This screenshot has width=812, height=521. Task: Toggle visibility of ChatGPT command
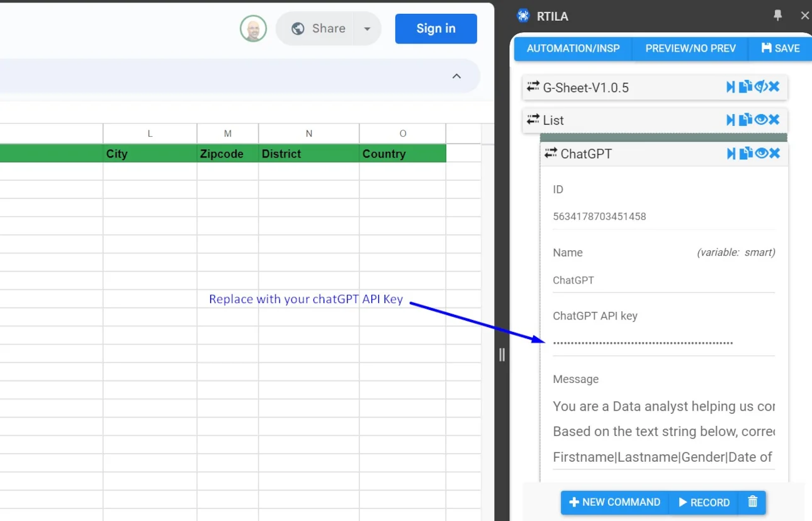point(760,153)
